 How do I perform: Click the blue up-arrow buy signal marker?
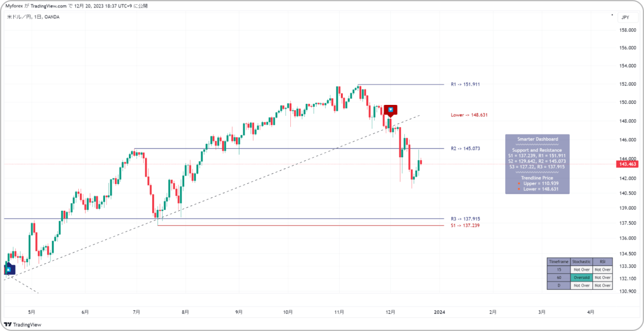pyautogui.click(x=9, y=270)
